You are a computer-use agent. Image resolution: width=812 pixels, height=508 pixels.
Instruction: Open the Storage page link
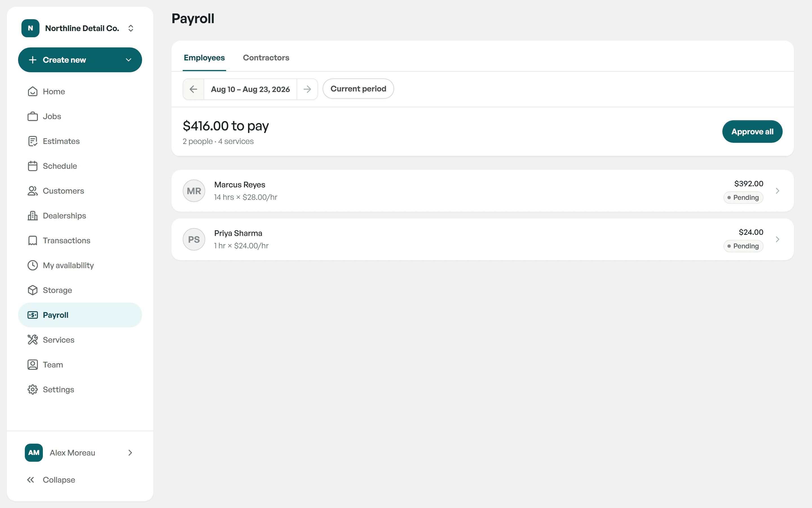point(80,290)
